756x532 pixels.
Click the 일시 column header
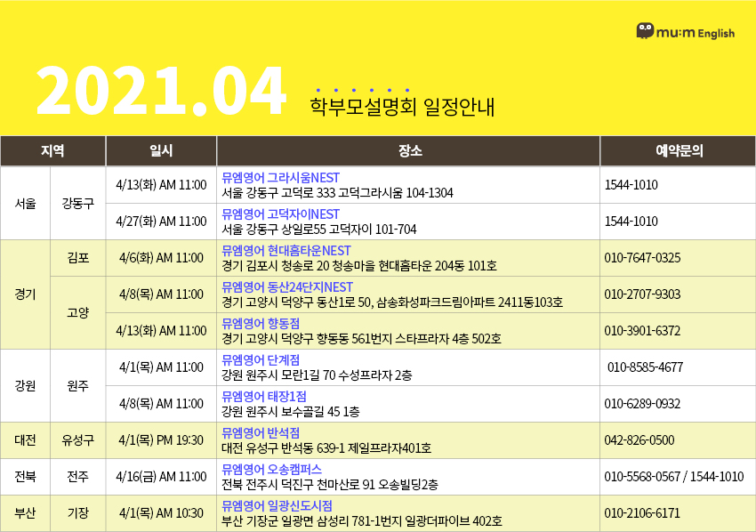pyautogui.click(x=161, y=151)
